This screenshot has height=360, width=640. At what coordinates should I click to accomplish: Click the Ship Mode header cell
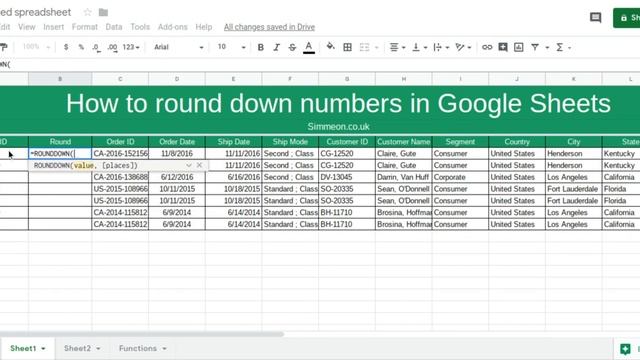point(290,142)
